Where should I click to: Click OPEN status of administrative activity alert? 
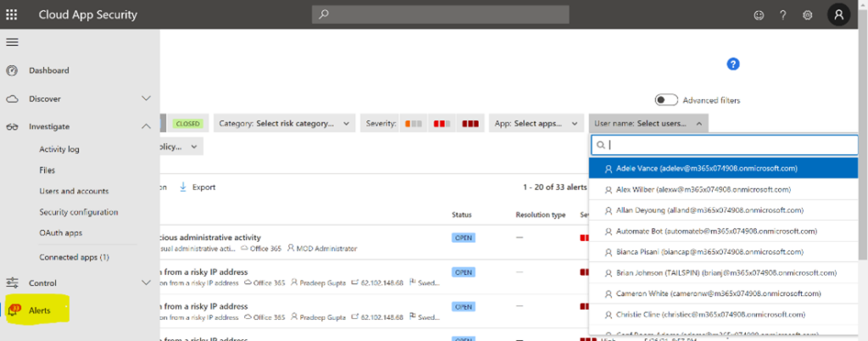click(x=464, y=238)
